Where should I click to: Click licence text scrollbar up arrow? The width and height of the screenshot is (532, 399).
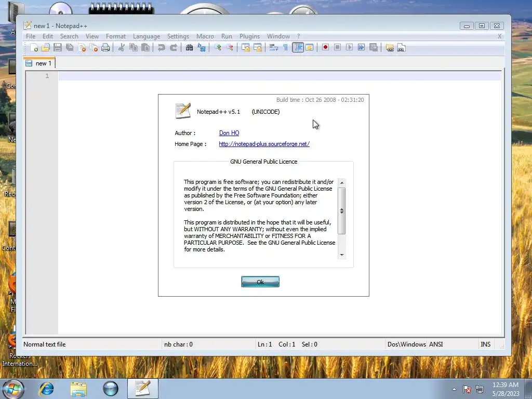[342, 183]
